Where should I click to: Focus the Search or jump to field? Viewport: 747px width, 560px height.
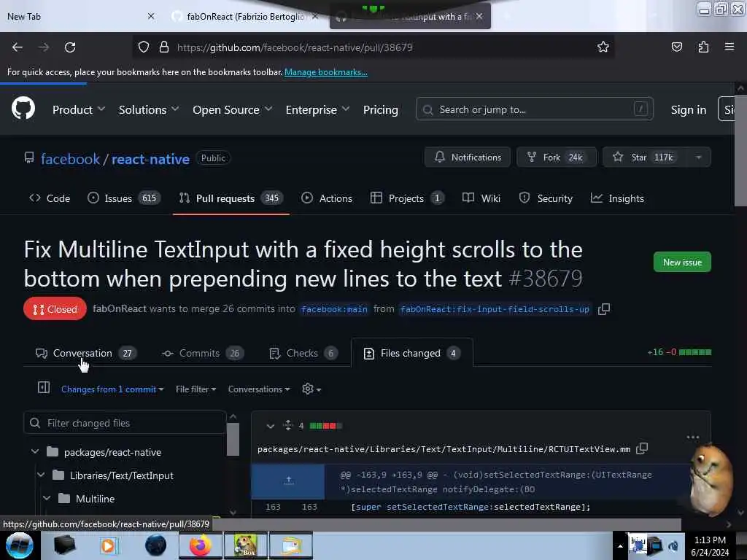pyautogui.click(x=535, y=109)
